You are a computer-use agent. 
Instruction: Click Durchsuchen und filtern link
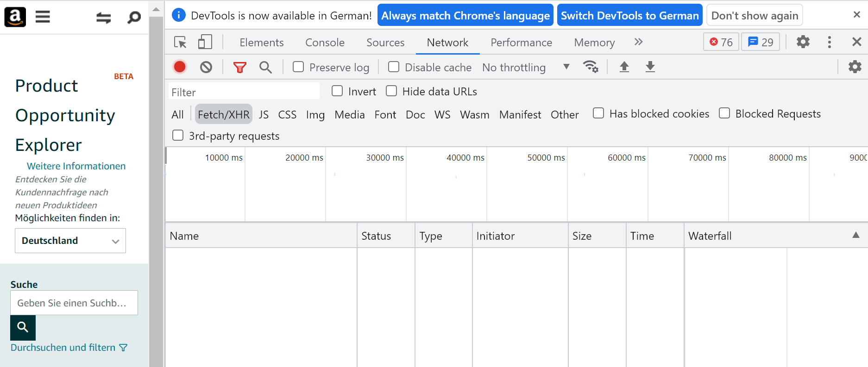click(x=63, y=348)
